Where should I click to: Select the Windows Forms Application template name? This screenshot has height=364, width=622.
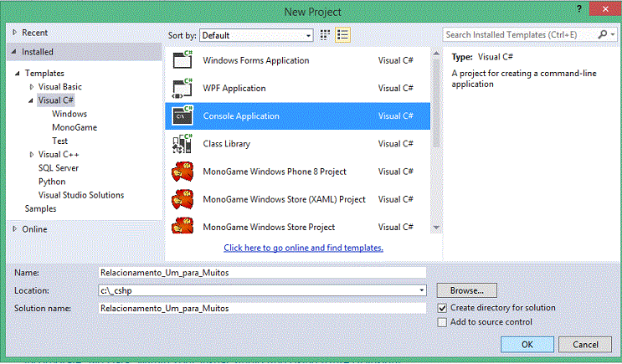256,60
